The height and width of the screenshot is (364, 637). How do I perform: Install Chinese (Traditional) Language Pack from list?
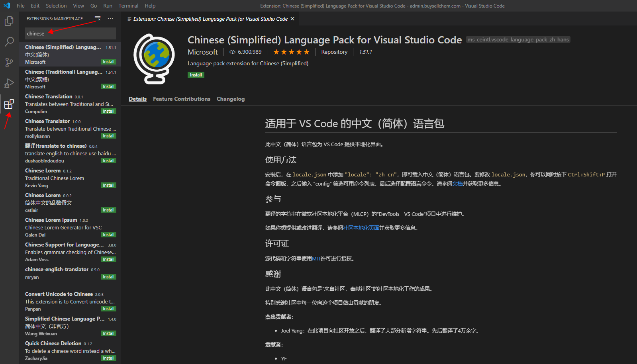pyautogui.click(x=108, y=86)
